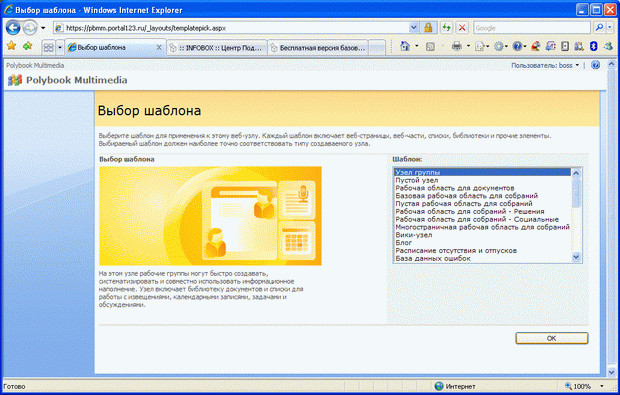Select Рабочая область для собраний - Решения

pos(482,212)
